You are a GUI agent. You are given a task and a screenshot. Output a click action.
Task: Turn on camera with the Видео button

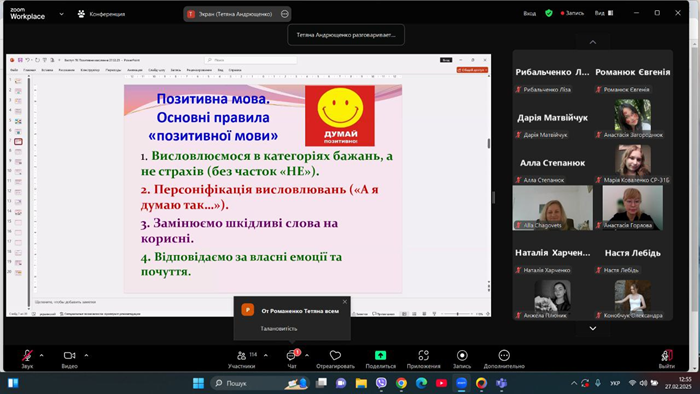pyautogui.click(x=69, y=359)
